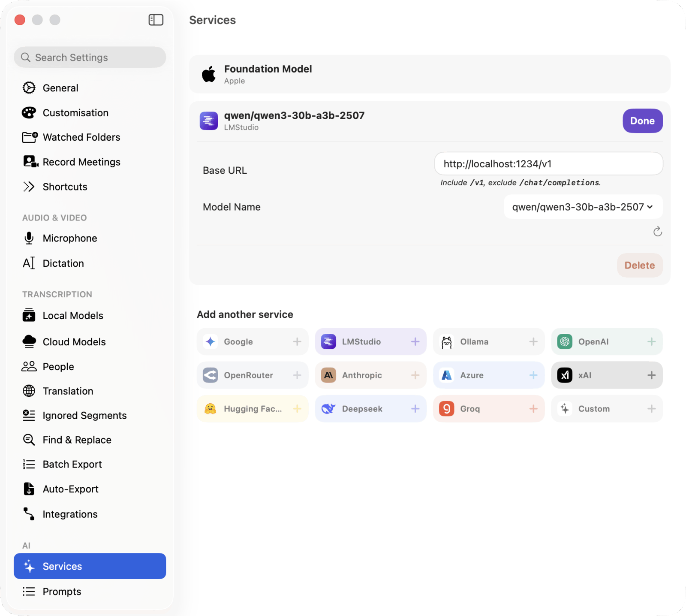Click the Search Settings field
The height and width of the screenshot is (616, 686).
click(x=90, y=57)
